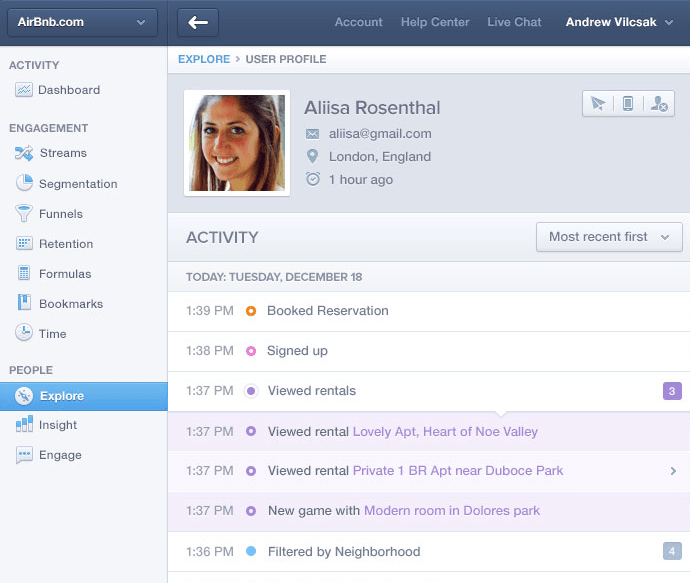This screenshot has width=690, height=583.
Task: Expand the Private 1 BR Apt row chevron
Action: (x=673, y=471)
